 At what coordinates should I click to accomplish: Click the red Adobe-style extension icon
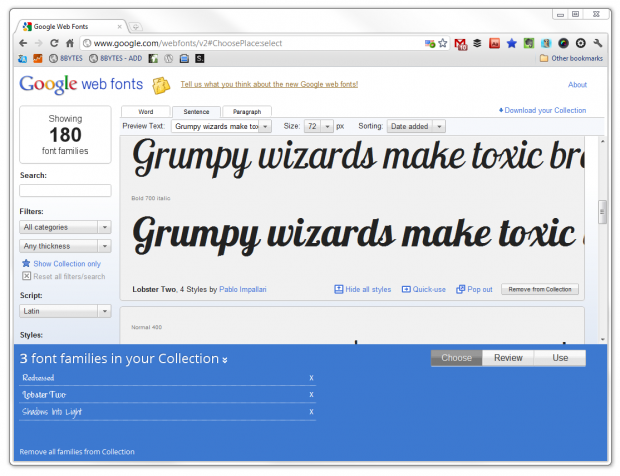[494, 43]
